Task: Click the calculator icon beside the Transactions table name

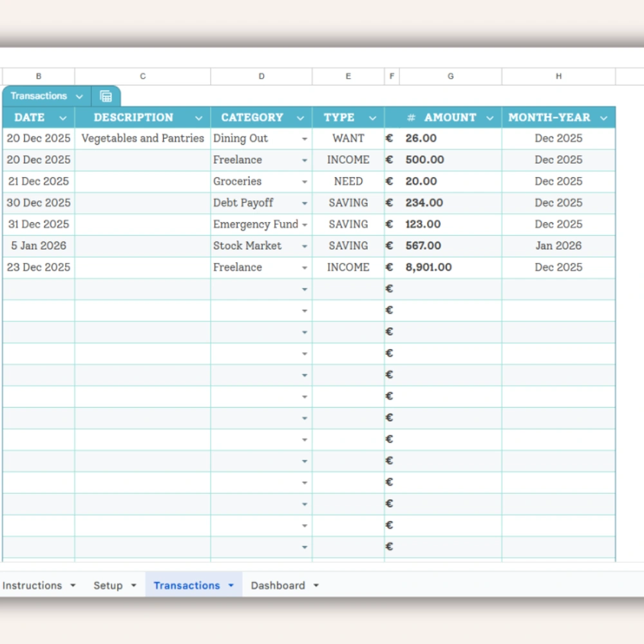Action: point(106,95)
